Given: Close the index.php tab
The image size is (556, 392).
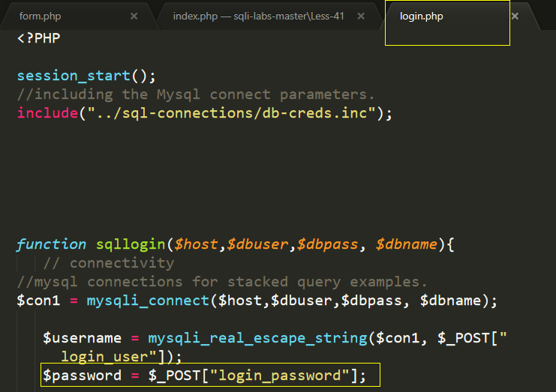Looking at the screenshot, I should [x=361, y=16].
